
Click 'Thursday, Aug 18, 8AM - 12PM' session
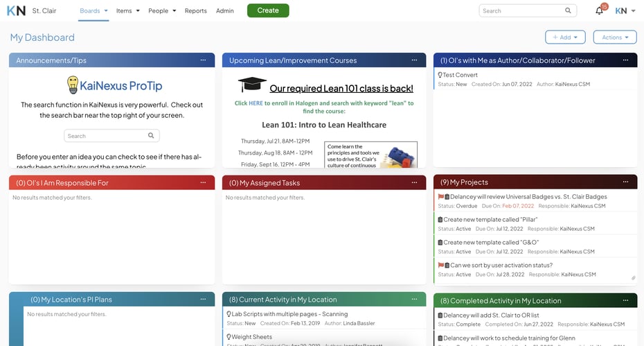[275, 153]
